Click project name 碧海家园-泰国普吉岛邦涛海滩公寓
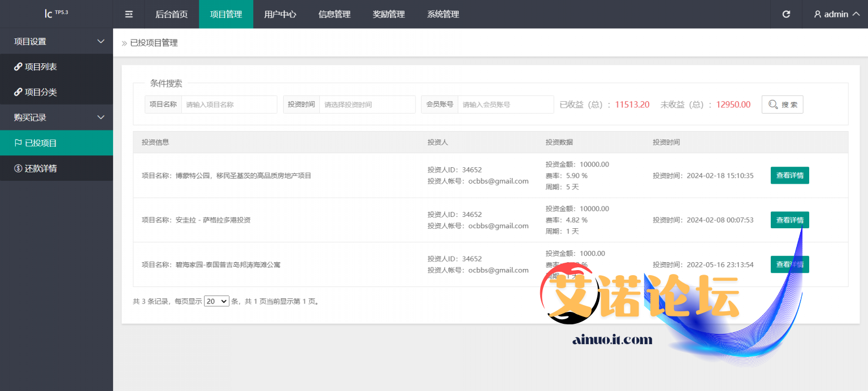This screenshot has height=391, width=868. click(228, 264)
